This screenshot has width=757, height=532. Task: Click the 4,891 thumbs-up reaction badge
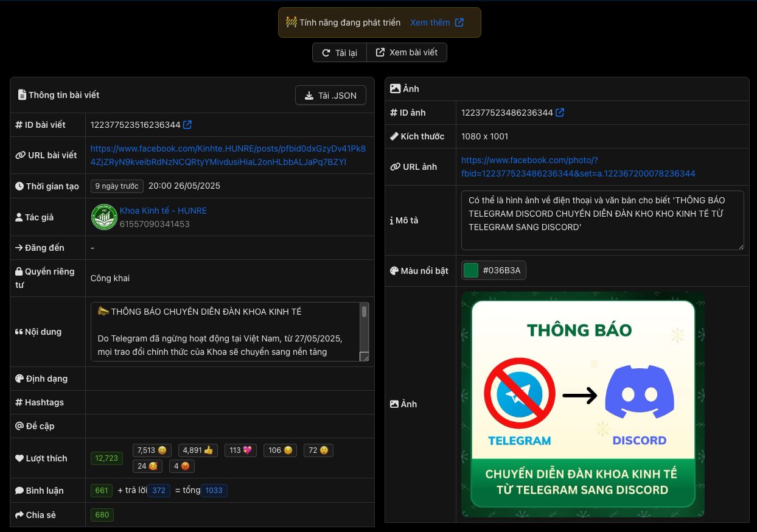click(x=198, y=450)
